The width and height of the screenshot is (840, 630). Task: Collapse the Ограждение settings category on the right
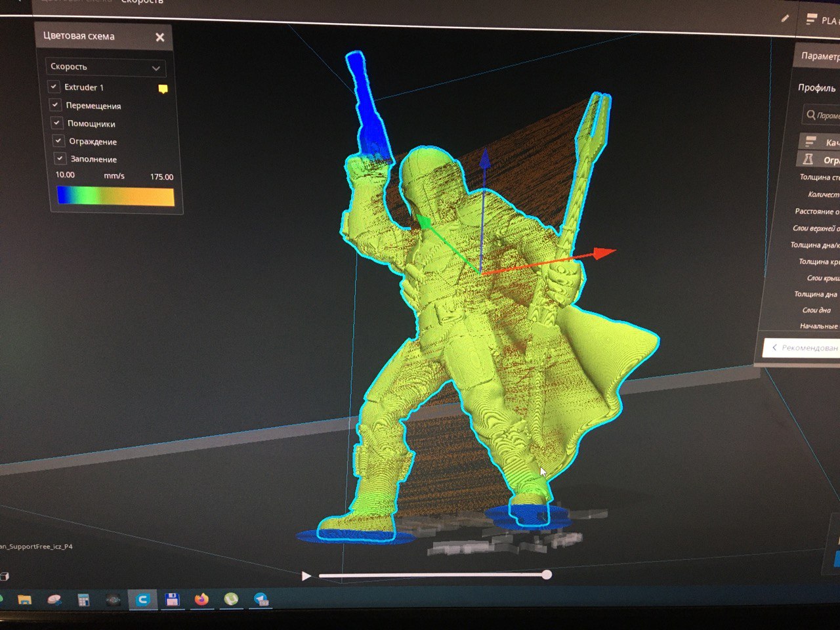[x=818, y=159]
